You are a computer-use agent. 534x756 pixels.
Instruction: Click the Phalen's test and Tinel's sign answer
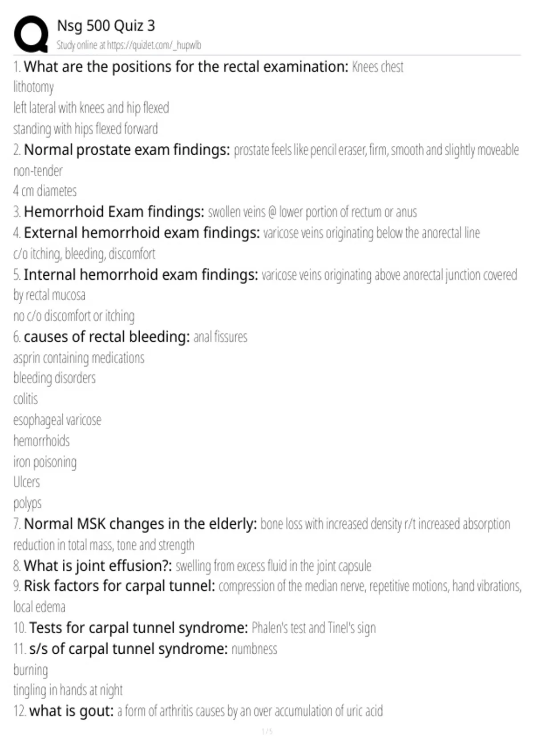click(314, 628)
